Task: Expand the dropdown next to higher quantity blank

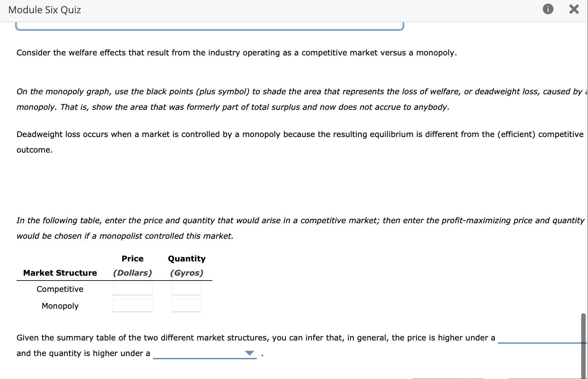Action: pyautogui.click(x=249, y=353)
